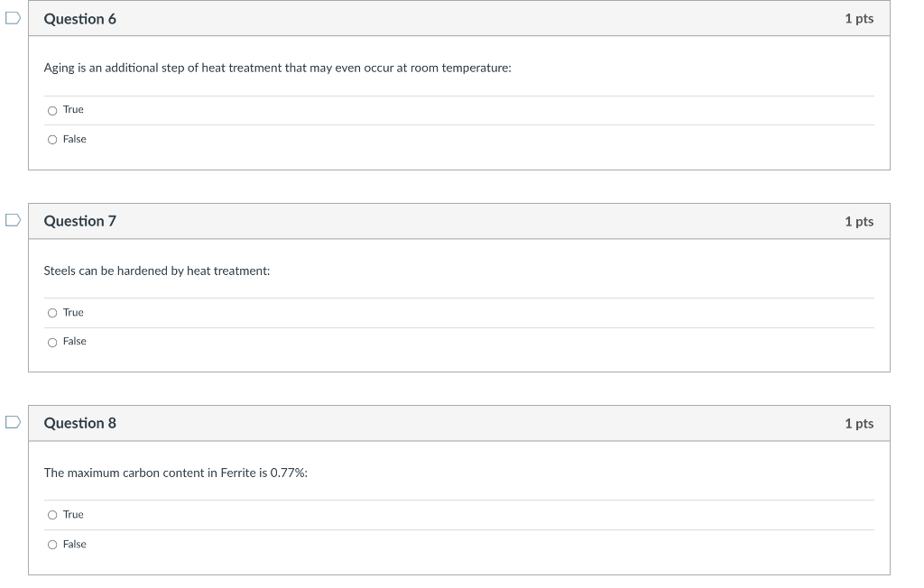The width and height of the screenshot is (924, 588).
Task: Select True radio button for Question 6
Action: tap(52, 110)
